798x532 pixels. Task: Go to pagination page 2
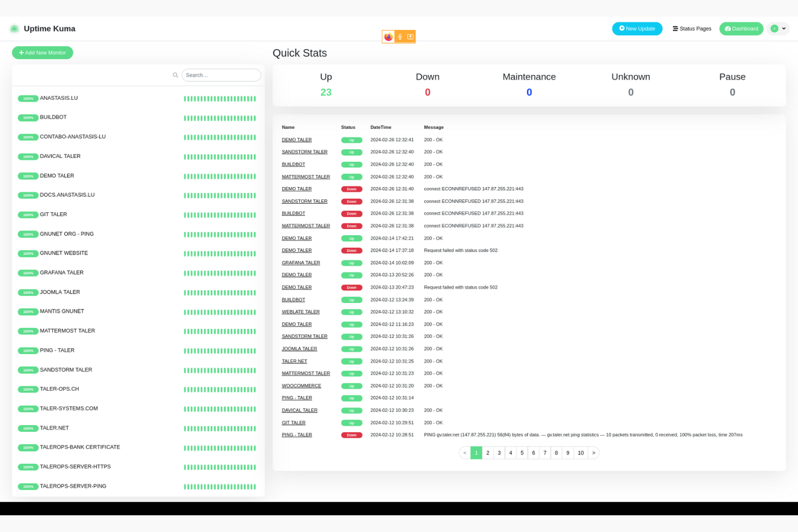488,453
